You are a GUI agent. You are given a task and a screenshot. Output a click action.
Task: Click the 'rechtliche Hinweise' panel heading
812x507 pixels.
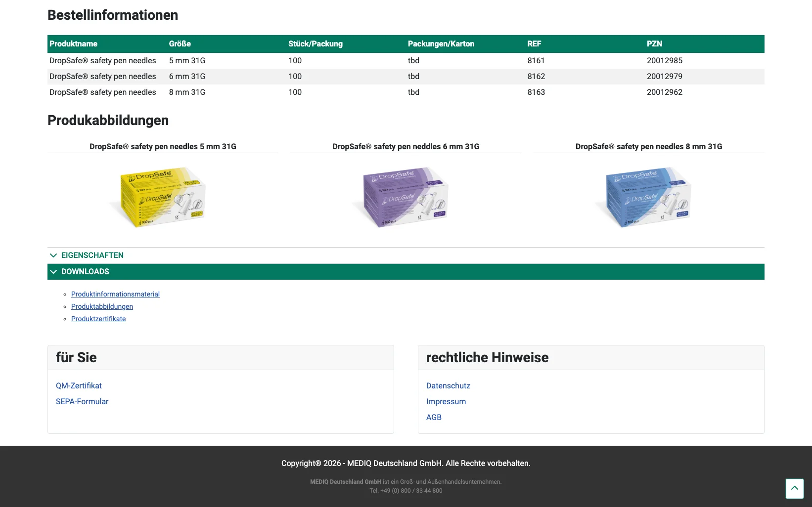pyautogui.click(x=487, y=357)
